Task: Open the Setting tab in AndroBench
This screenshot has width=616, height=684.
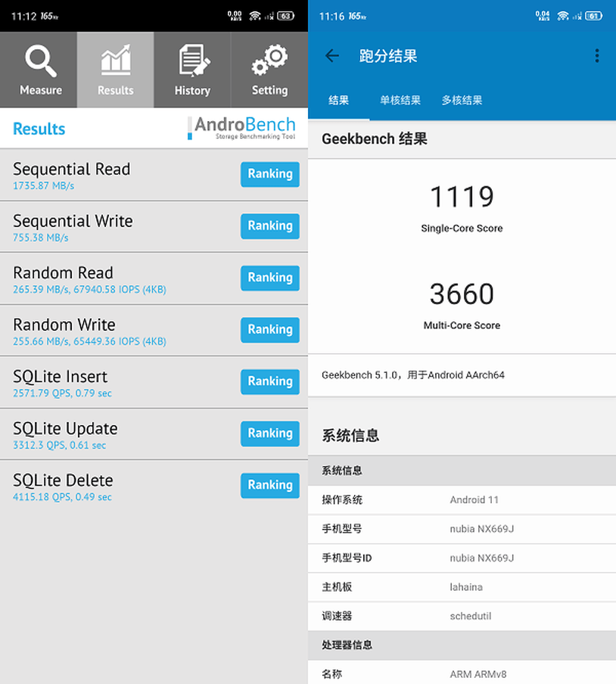Action: (x=269, y=70)
